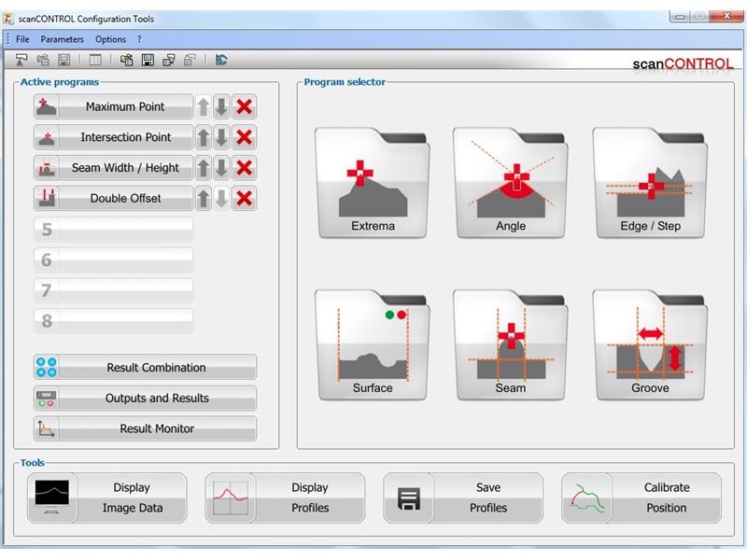Select empty program slot 8

pos(113,321)
